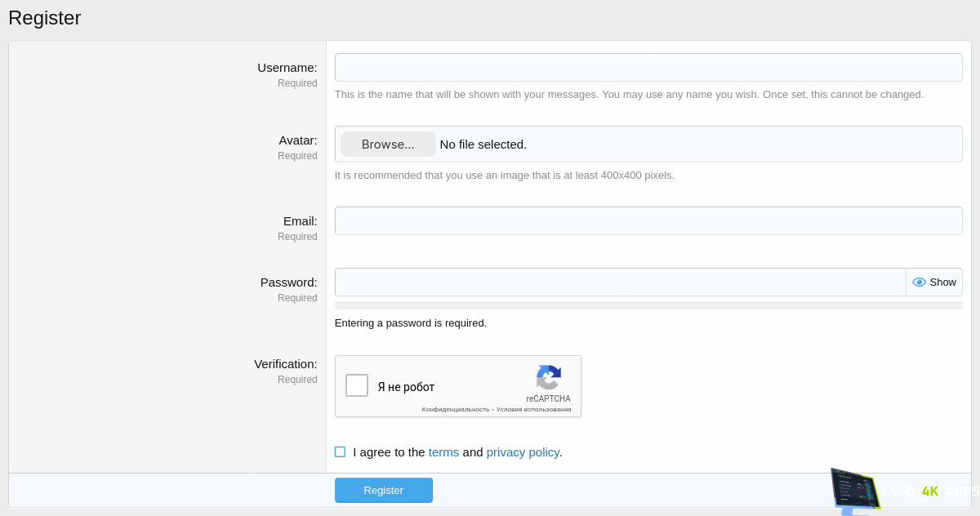Click the password strength meter bar
The height and width of the screenshot is (516, 980).
click(x=648, y=305)
